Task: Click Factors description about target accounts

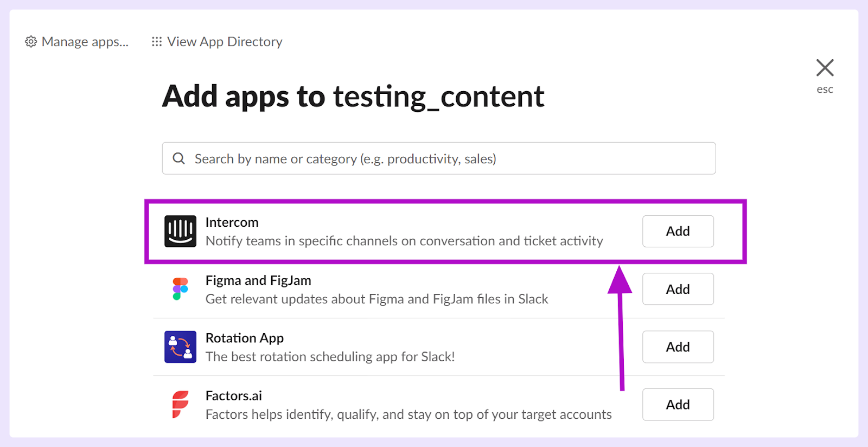Action: pyautogui.click(x=409, y=414)
